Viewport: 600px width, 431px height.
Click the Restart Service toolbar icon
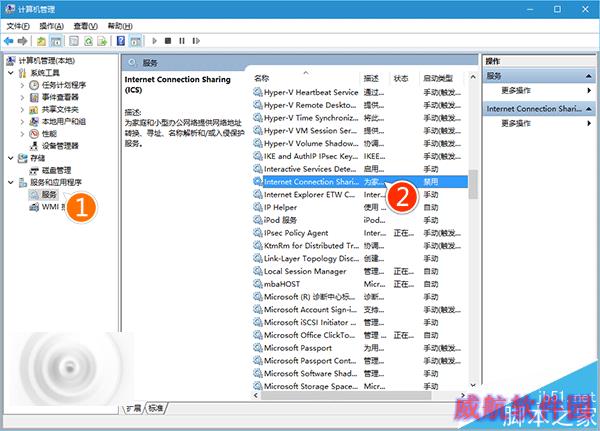tap(196, 41)
